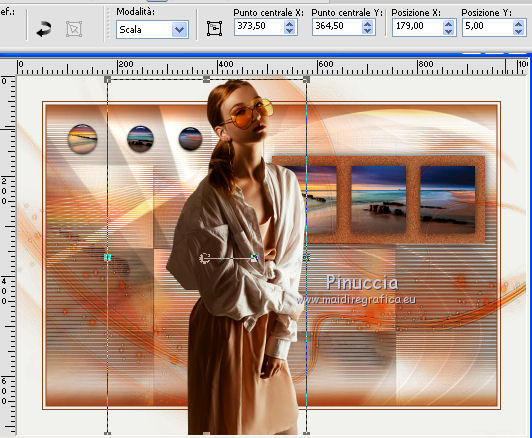The image size is (532, 438).
Task: Click the first round beach sphere thumbnail
Action: pos(82,139)
